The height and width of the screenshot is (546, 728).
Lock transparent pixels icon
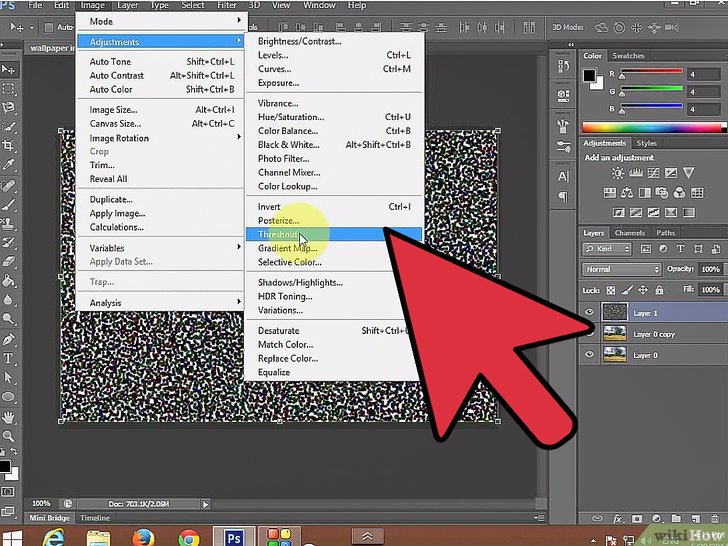click(611, 290)
